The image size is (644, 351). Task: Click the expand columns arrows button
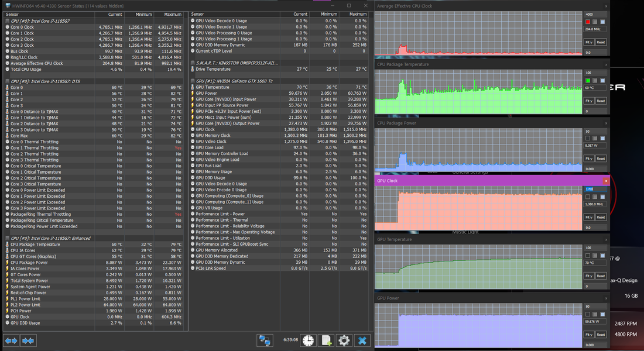11,340
